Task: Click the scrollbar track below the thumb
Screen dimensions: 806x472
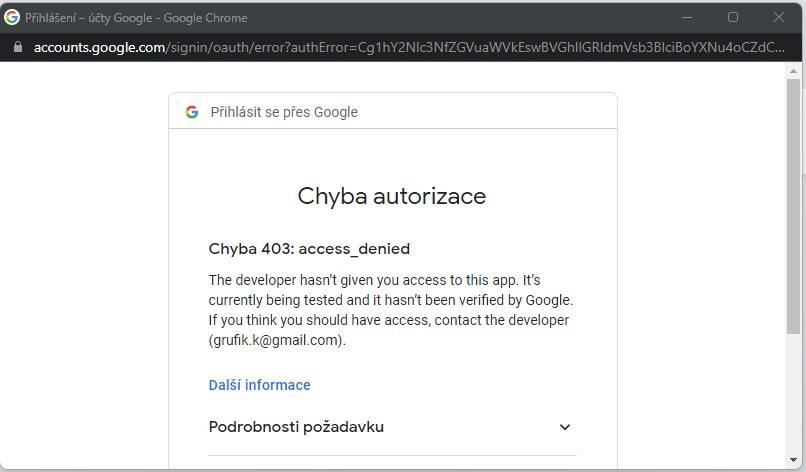Action: [x=794, y=400]
